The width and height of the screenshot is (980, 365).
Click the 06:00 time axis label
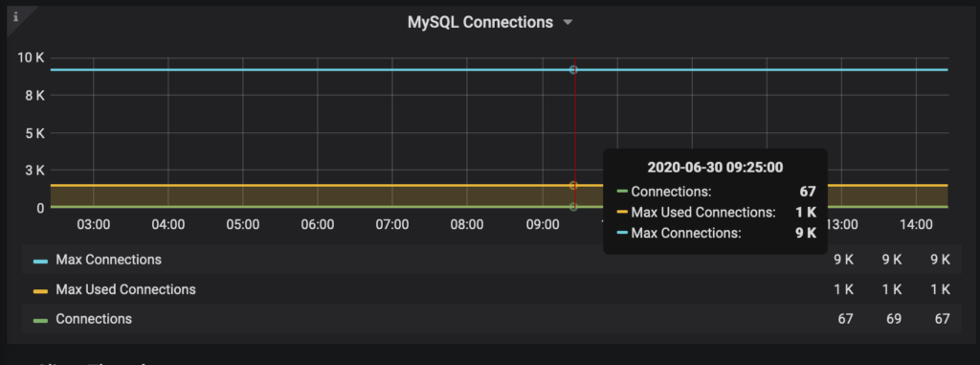(x=318, y=225)
